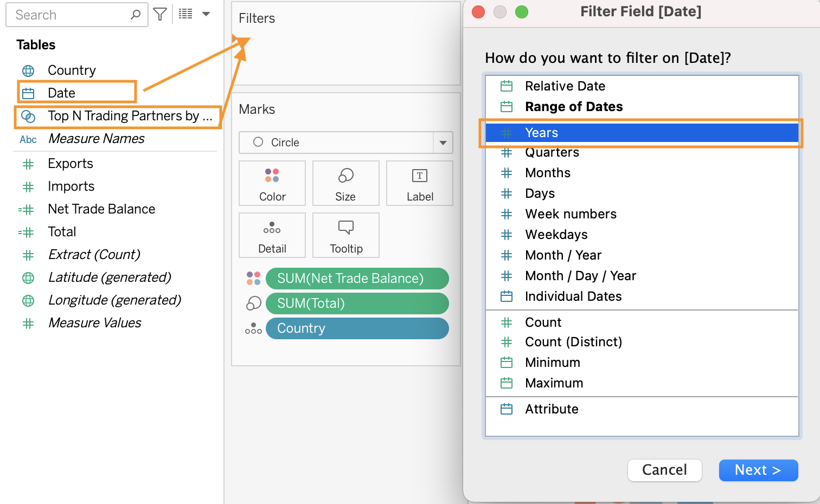Image resolution: width=820 pixels, height=504 pixels.
Task: Expand the data pane view options arrow
Action: point(206,14)
